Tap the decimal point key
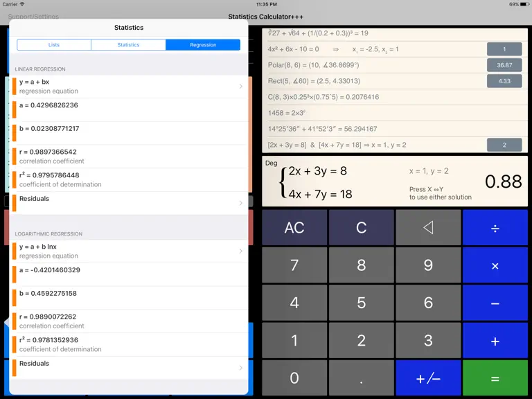 (x=362, y=378)
